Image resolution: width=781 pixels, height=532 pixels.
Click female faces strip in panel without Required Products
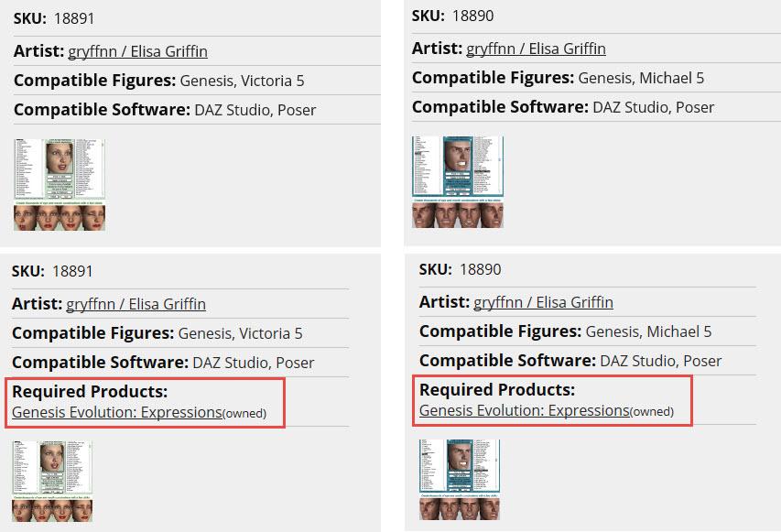[60, 218]
